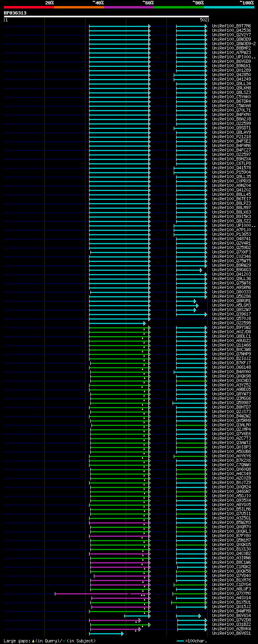Click the UniRef100_B6V6S4 label
The width and height of the screenshot is (258, 644).
(x=231, y=615)
